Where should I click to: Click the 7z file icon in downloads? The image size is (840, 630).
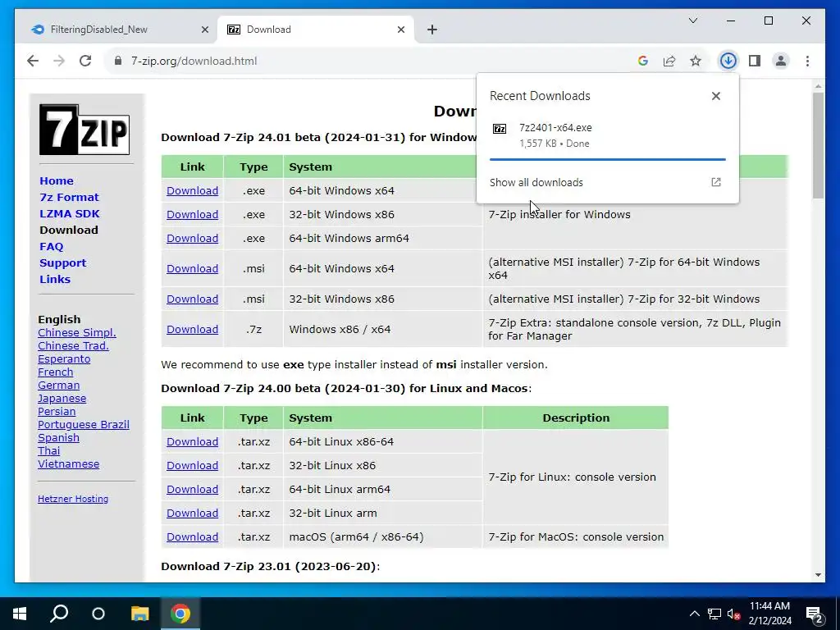[500, 129]
